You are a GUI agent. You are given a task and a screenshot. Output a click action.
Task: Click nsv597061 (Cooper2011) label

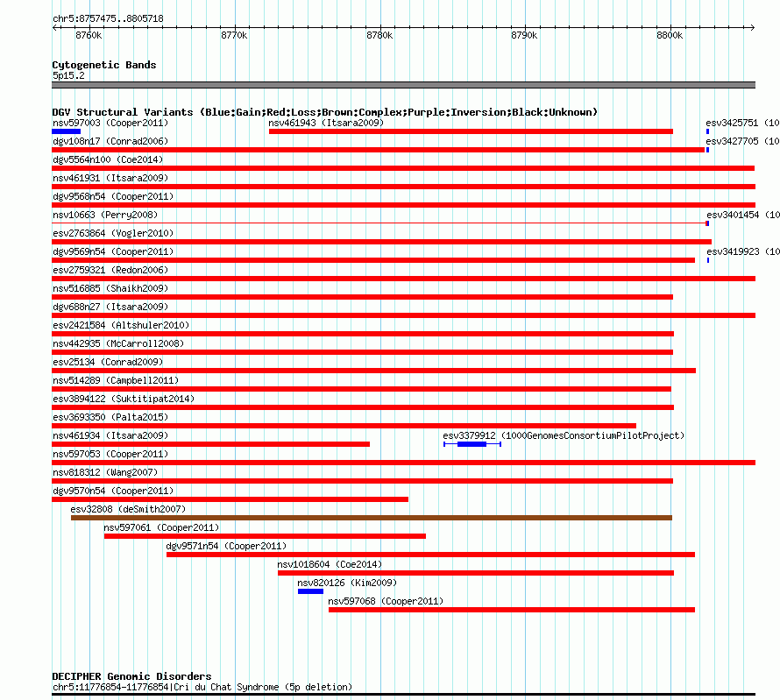click(x=161, y=527)
